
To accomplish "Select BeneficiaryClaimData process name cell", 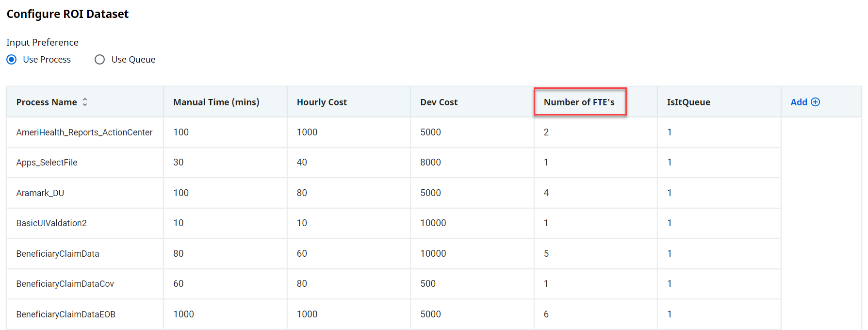I will [x=58, y=254].
